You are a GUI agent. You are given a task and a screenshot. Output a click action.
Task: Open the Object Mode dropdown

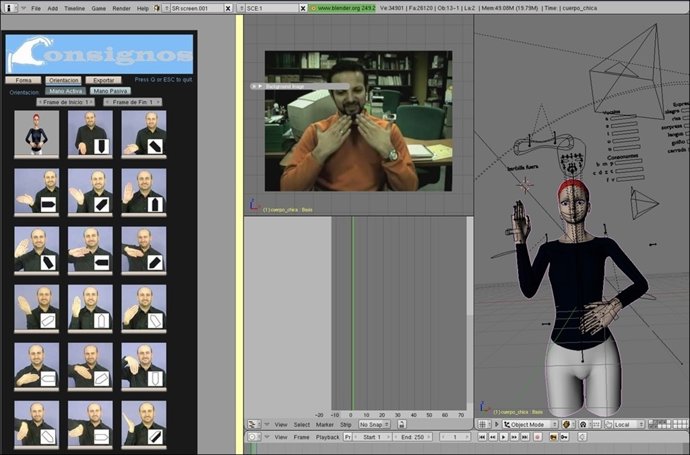(x=530, y=424)
